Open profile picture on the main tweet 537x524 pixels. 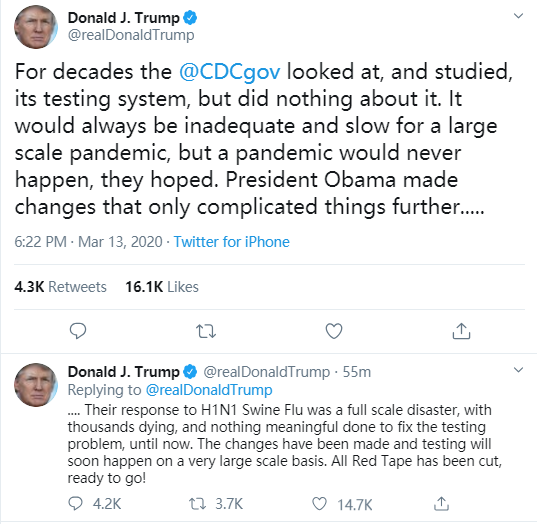tap(36, 27)
